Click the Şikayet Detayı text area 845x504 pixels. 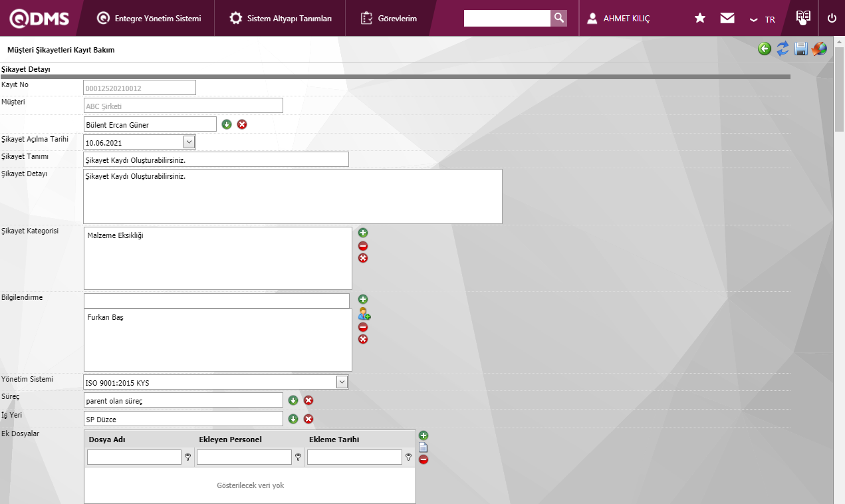tap(293, 196)
